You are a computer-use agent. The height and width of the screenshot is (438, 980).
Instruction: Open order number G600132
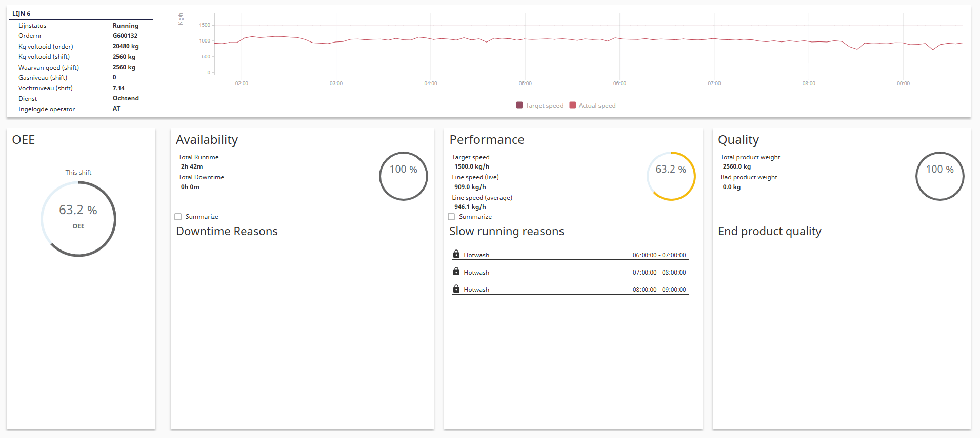click(x=125, y=36)
